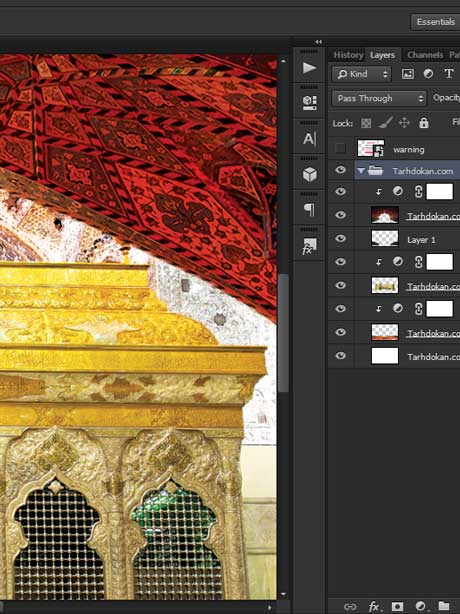Filter for adjustment layers

tap(428, 74)
